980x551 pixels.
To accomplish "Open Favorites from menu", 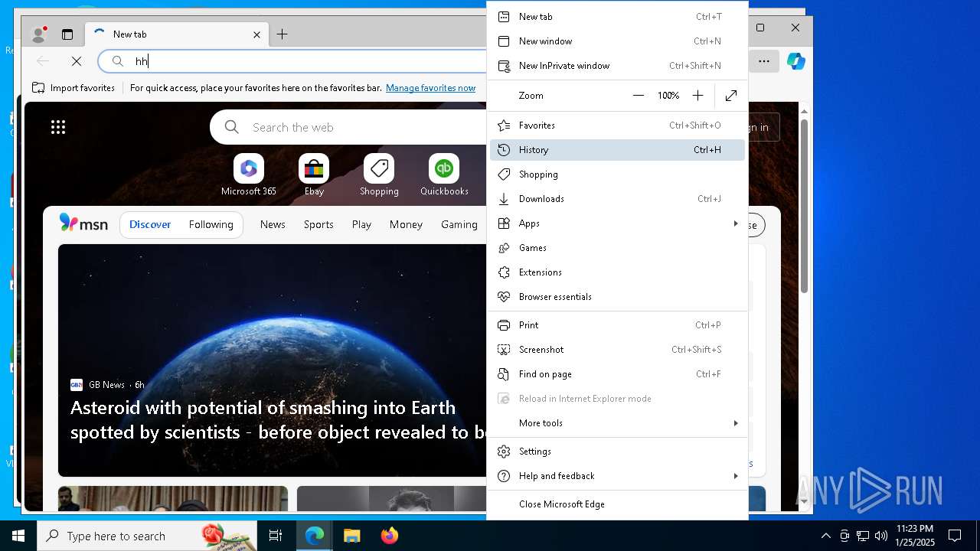I will click(x=617, y=126).
